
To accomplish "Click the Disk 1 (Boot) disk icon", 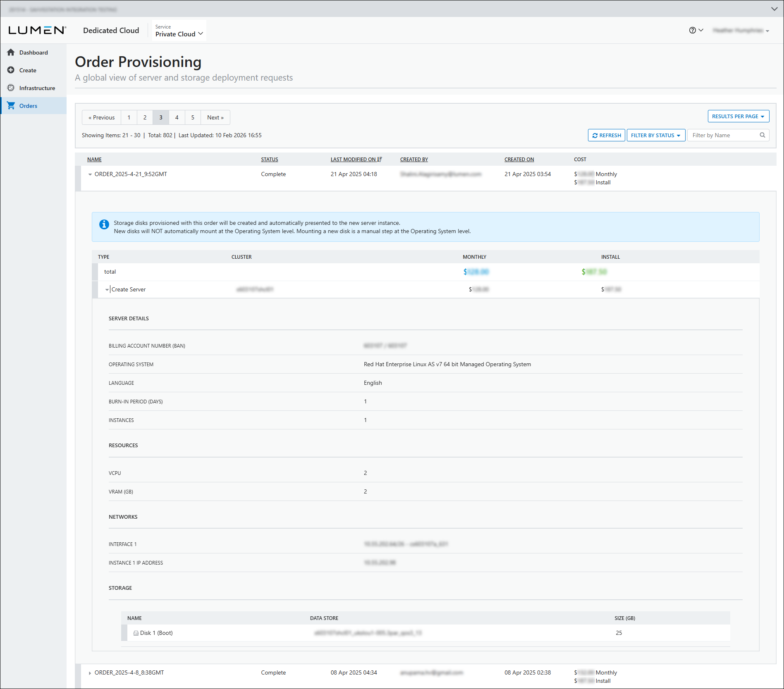I will coord(136,633).
